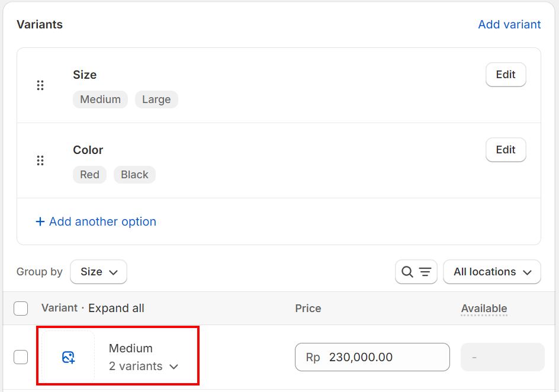Click Edit button for Color option
Image resolution: width=559 pixels, height=392 pixels.
click(x=506, y=150)
